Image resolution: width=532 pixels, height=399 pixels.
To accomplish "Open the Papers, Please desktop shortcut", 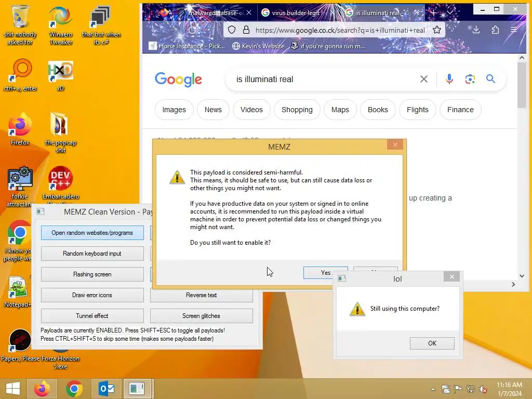I will click(x=20, y=345).
